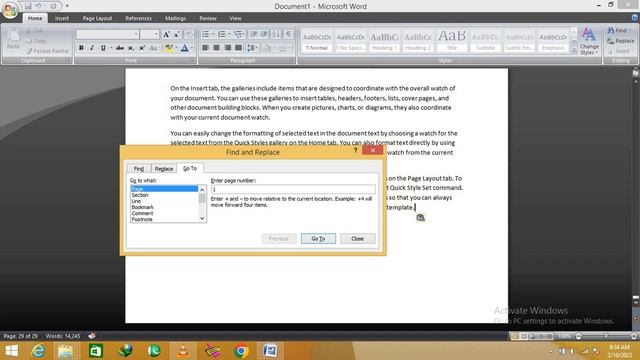Toggle Underline formatting
The image size is (640, 360).
(x=103, y=48)
